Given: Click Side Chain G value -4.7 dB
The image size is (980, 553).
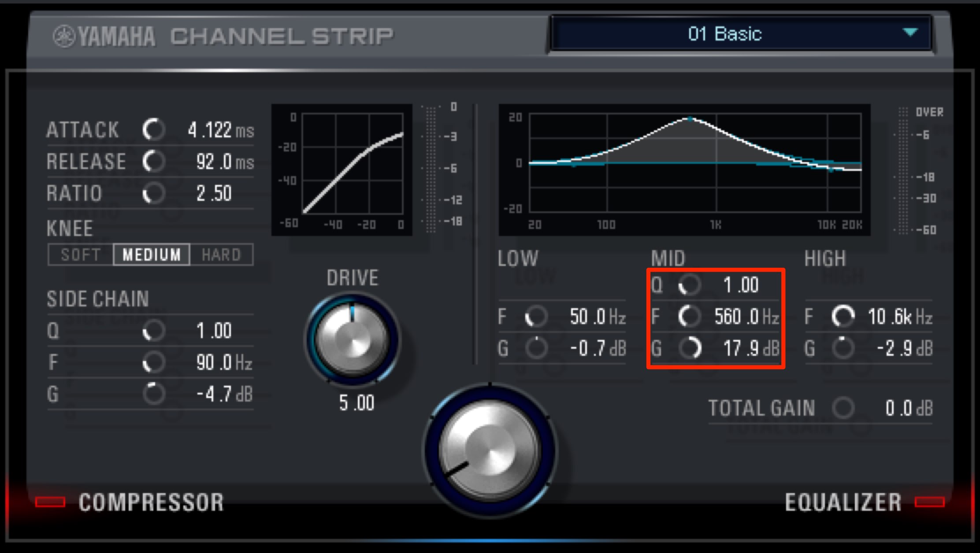Looking at the screenshot, I should click(224, 394).
